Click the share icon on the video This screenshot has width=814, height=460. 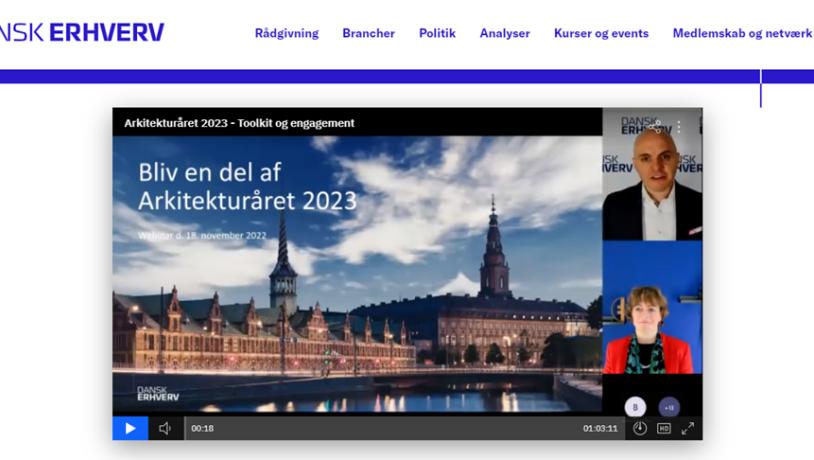[x=655, y=126]
